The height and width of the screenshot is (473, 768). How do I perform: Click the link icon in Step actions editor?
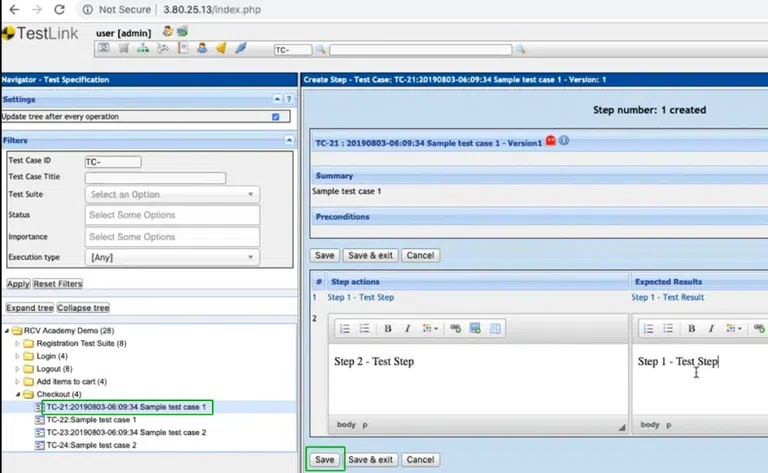(456, 329)
